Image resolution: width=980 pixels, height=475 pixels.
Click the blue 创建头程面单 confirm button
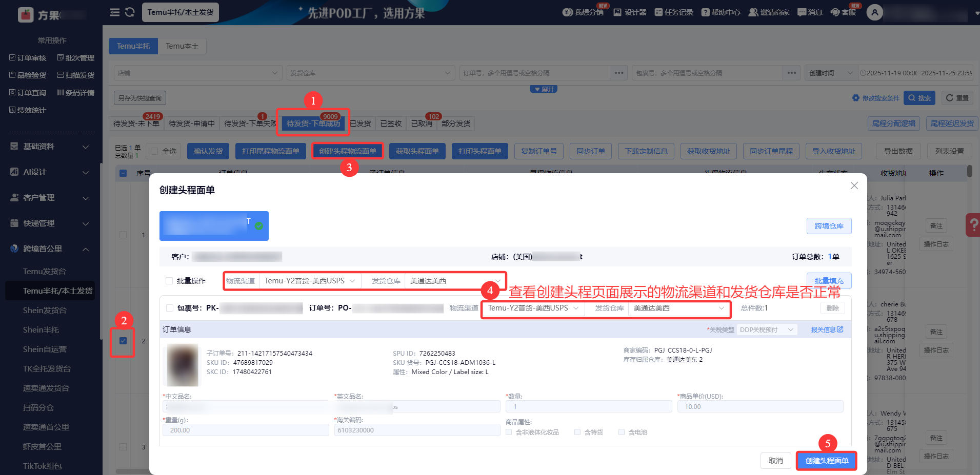827,461
